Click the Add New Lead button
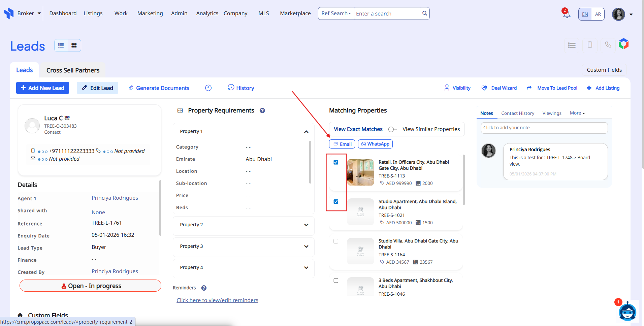644x326 pixels. coord(42,88)
